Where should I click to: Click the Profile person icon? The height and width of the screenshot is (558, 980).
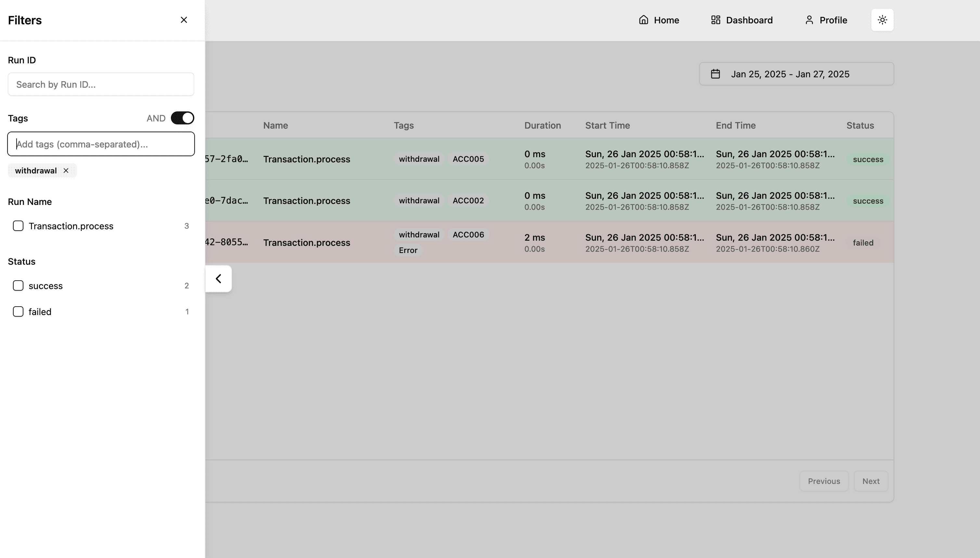click(x=809, y=20)
